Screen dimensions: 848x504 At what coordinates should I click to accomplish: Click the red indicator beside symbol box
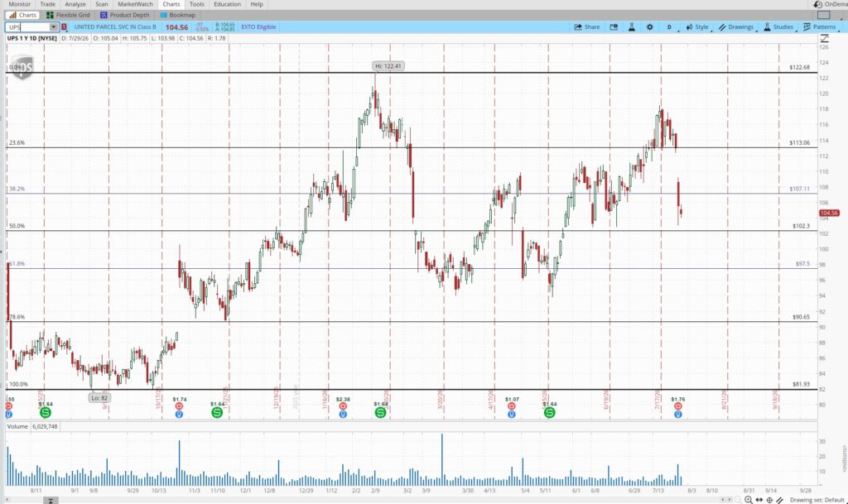(x=65, y=27)
